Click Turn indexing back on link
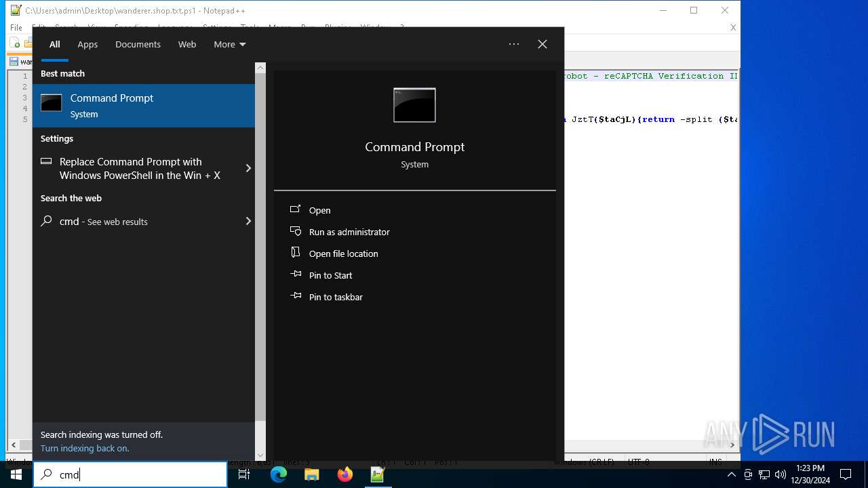The height and width of the screenshot is (488, 868). pos(85,448)
